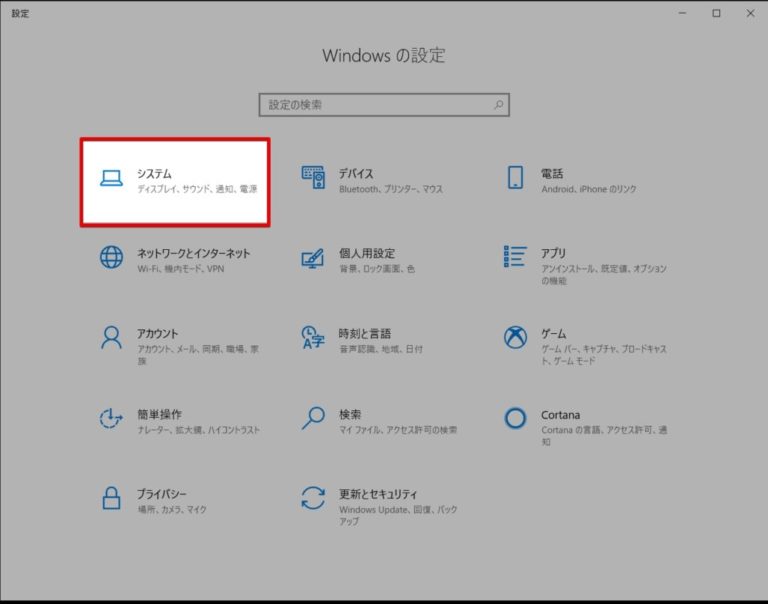Click the 簡単操作 accessibility icon

coord(111,418)
